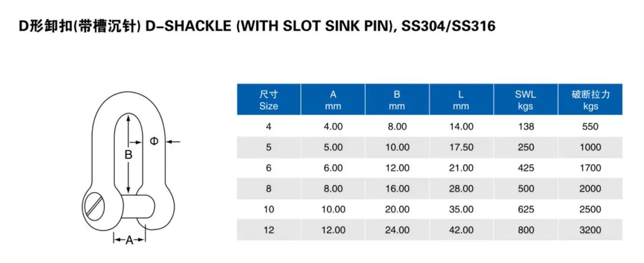Click the size 4 row label
This screenshot has height=263, width=644.
(269, 127)
